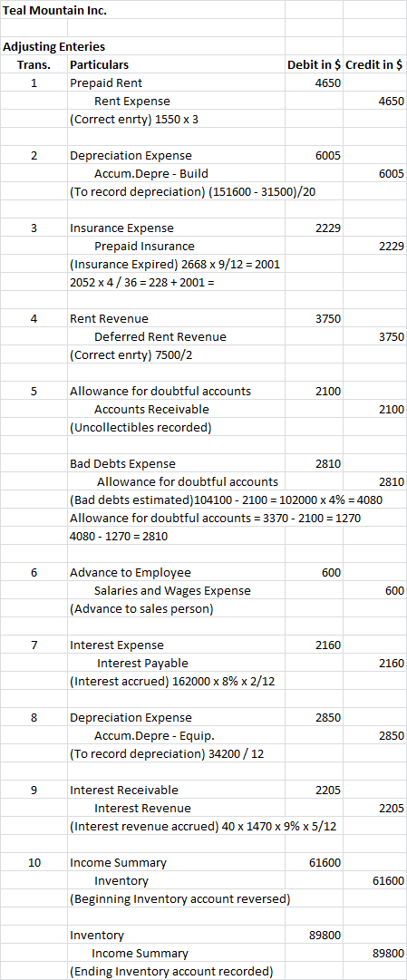Click '(Beginning Inventory account reversed)' note
The image size is (407, 980).
tap(180, 898)
